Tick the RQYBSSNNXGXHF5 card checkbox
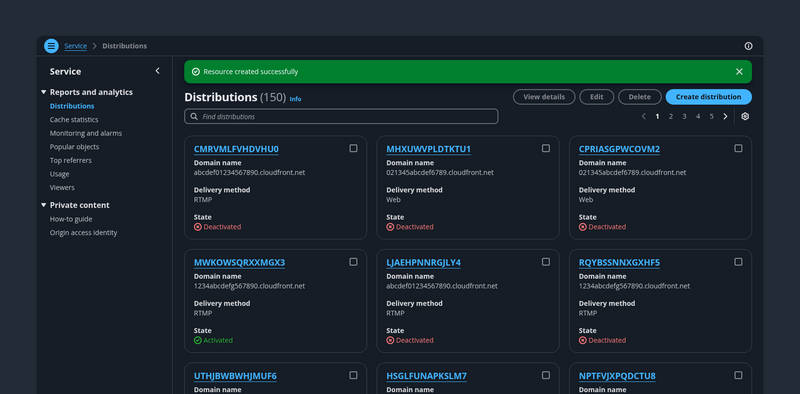Screen dimensions: 800x394 (738, 262)
